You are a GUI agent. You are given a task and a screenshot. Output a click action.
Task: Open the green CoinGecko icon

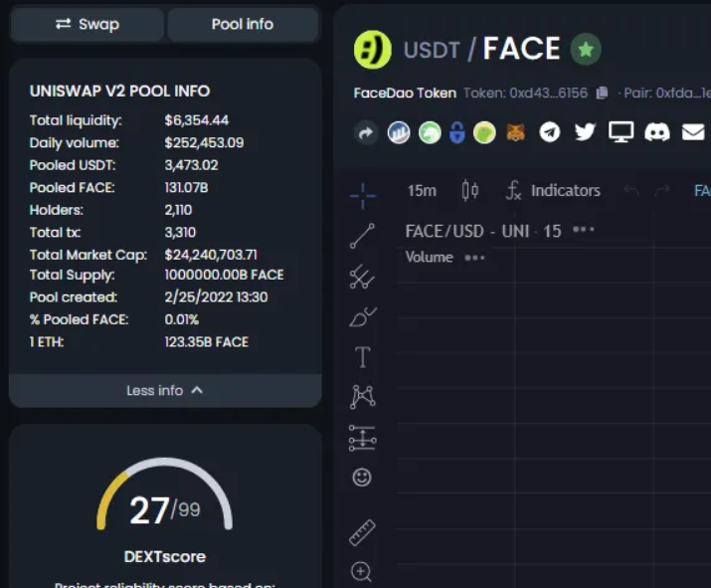(430, 133)
